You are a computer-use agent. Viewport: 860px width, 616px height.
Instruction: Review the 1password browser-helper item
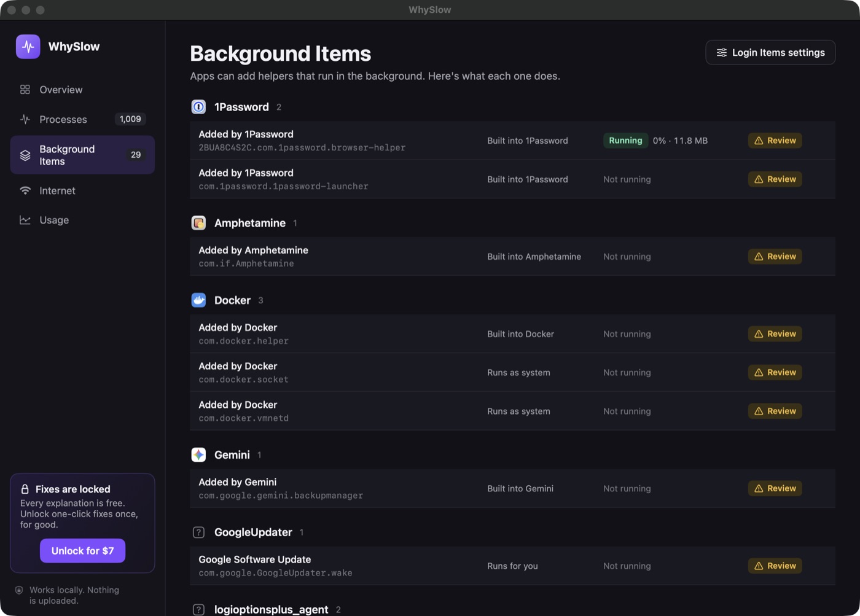775,141
